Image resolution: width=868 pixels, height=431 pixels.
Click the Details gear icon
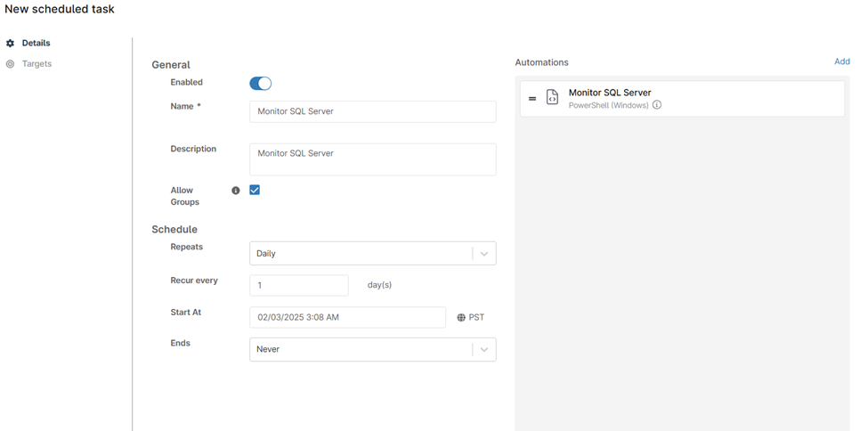click(10, 44)
